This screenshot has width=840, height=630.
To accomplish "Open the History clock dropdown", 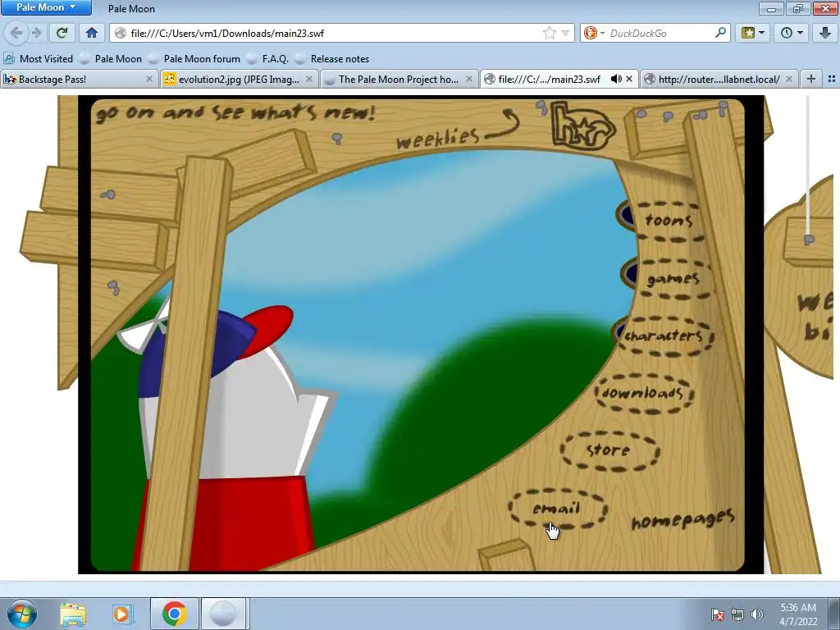I will (792, 33).
